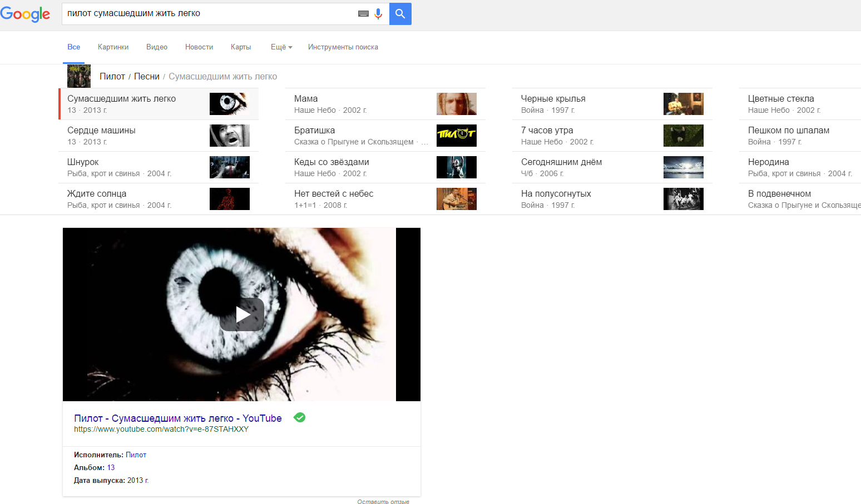The width and height of the screenshot is (861, 504).
Task: Select song Сегодняшним днём
Action: pyautogui.click(x=612, y=167)
